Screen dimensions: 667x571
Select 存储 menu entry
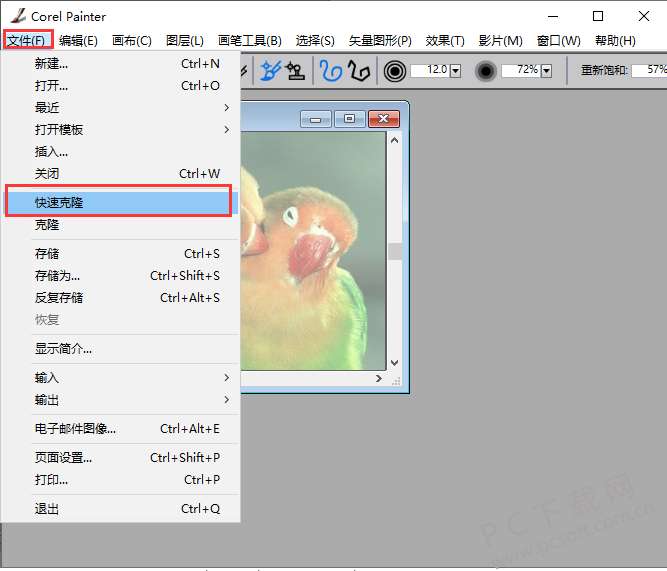click(121, 254)
